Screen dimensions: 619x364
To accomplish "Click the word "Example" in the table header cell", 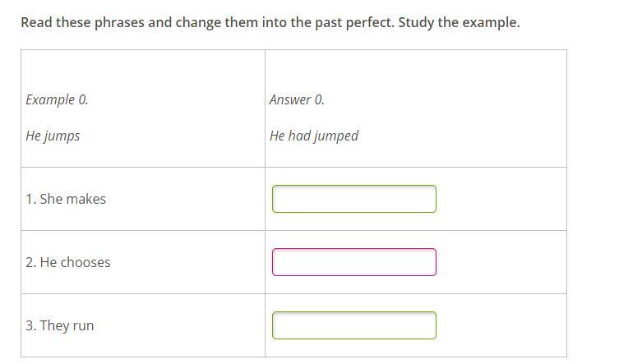I will [x=50, y=99].
